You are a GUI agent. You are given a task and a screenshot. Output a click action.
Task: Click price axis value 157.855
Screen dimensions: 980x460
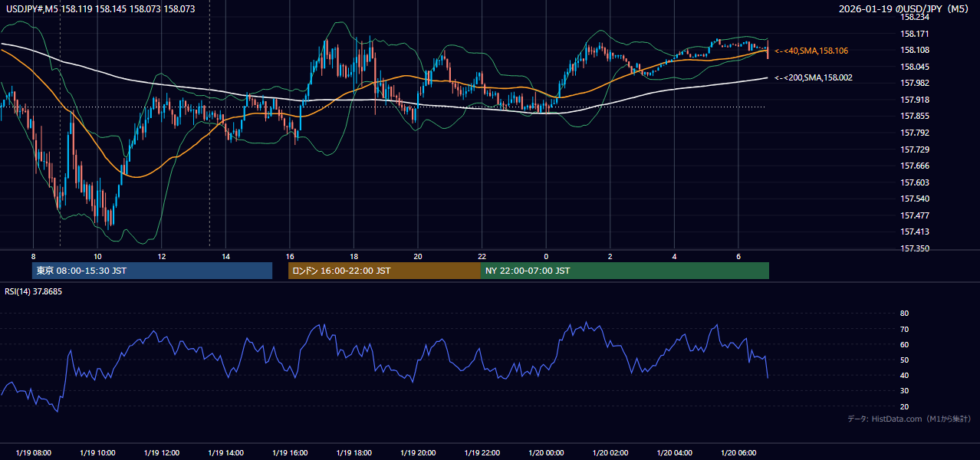coord(914,116)
